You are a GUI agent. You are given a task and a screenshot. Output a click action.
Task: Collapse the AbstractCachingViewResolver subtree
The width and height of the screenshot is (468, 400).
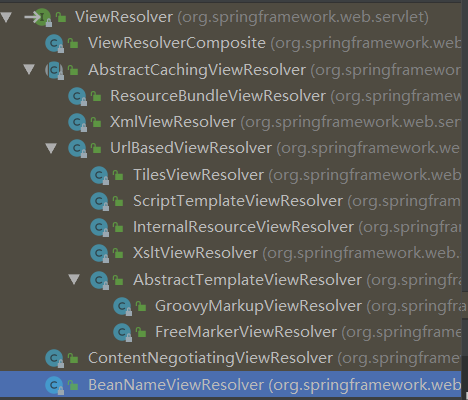click(x=29, y=69)
